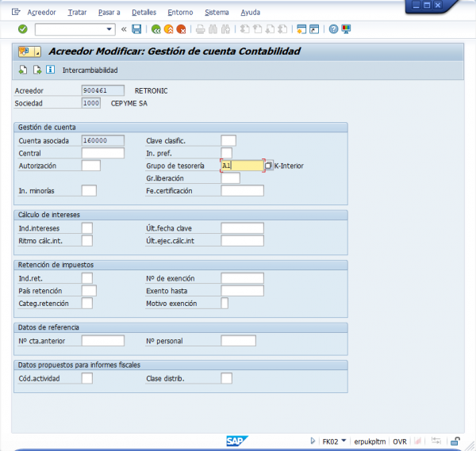Open the Tratar menu
This screenshot has height=451, width=476.
[x=77, y=13]
